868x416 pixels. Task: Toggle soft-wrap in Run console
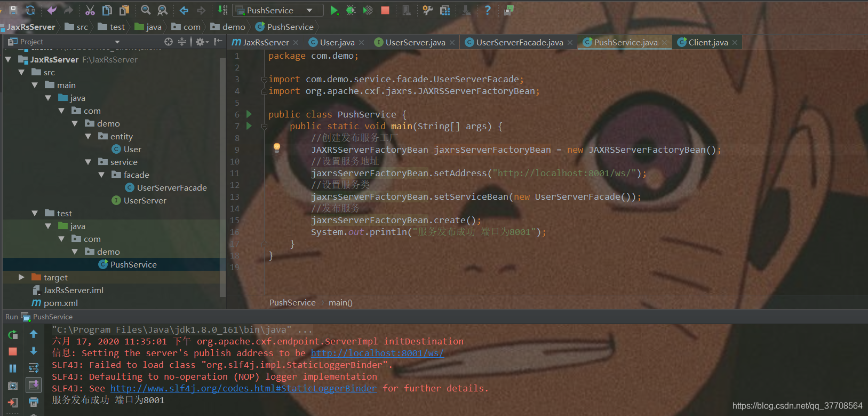click(x=34, y=368)
